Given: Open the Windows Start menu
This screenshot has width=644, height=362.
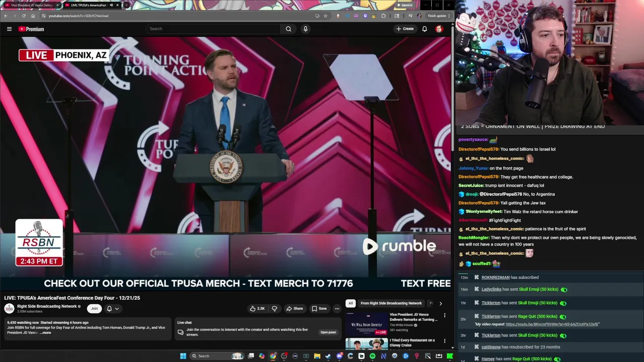Looking at the screenshot, I should [x=183, y=356].
